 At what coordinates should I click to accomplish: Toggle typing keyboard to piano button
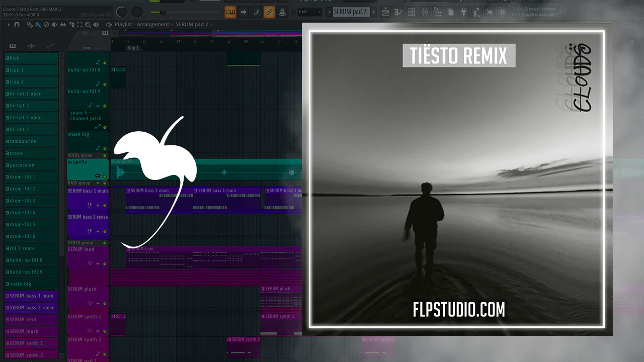(x=230, y=12)
